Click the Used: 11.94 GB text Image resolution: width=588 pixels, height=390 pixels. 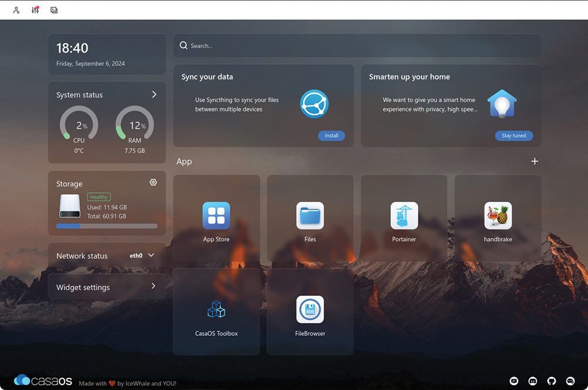(x=107, y=208)
